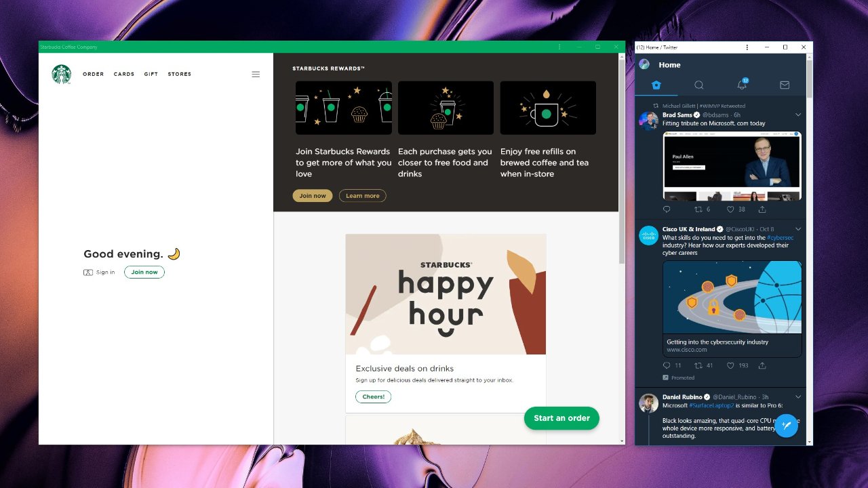Viewport: 868px width, 488px height.
Task: Click Daniel Rubino's profile avatar
Action: click(649, 403)
